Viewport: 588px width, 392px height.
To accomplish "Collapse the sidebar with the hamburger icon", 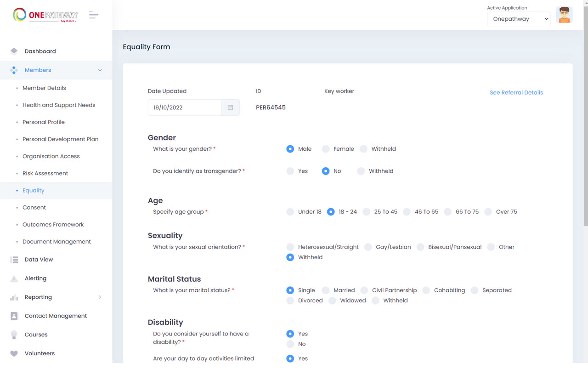I will point(94,15).
